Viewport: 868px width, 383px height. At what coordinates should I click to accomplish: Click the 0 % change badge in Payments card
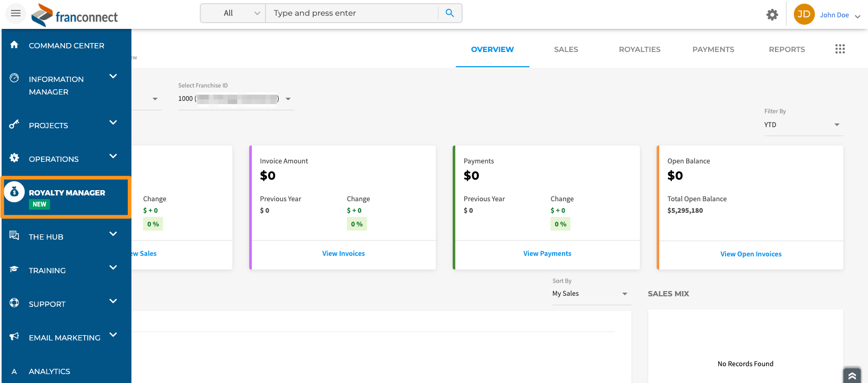560,224
